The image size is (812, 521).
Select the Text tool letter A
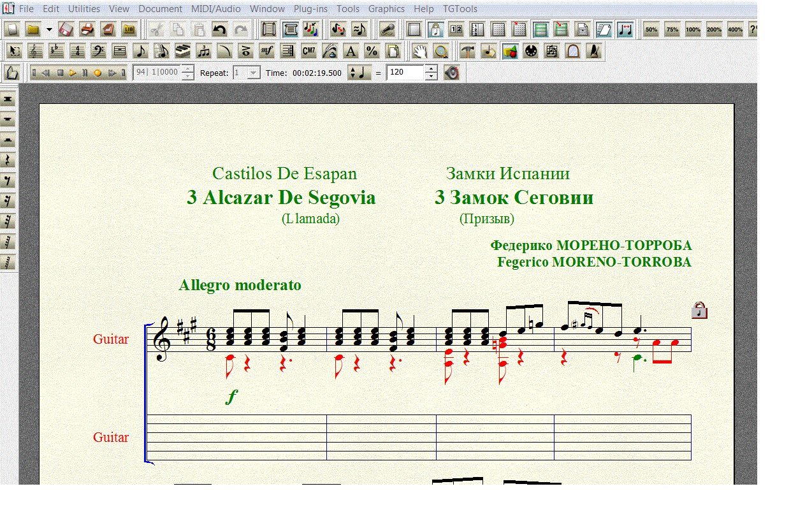tap(351, 51)
